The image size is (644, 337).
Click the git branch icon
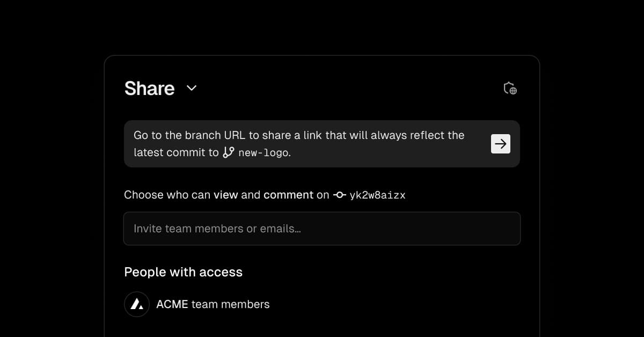click(x=229, y=152)
